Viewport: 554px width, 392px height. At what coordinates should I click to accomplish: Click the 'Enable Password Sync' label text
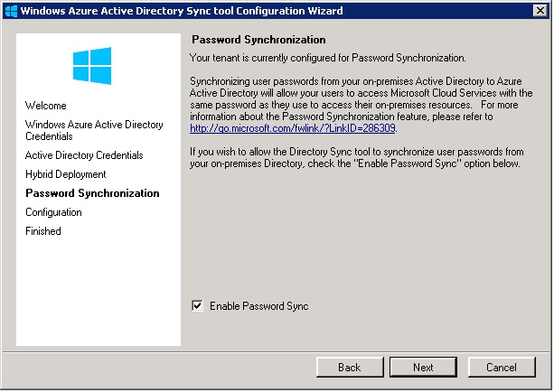[x=259, y=306]
